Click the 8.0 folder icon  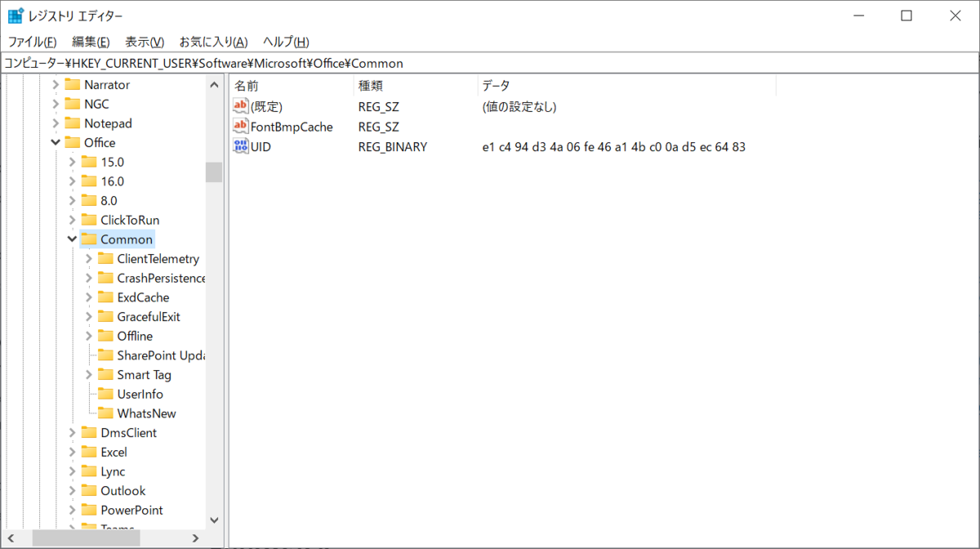pyautogui.click(x=88, y=200)
